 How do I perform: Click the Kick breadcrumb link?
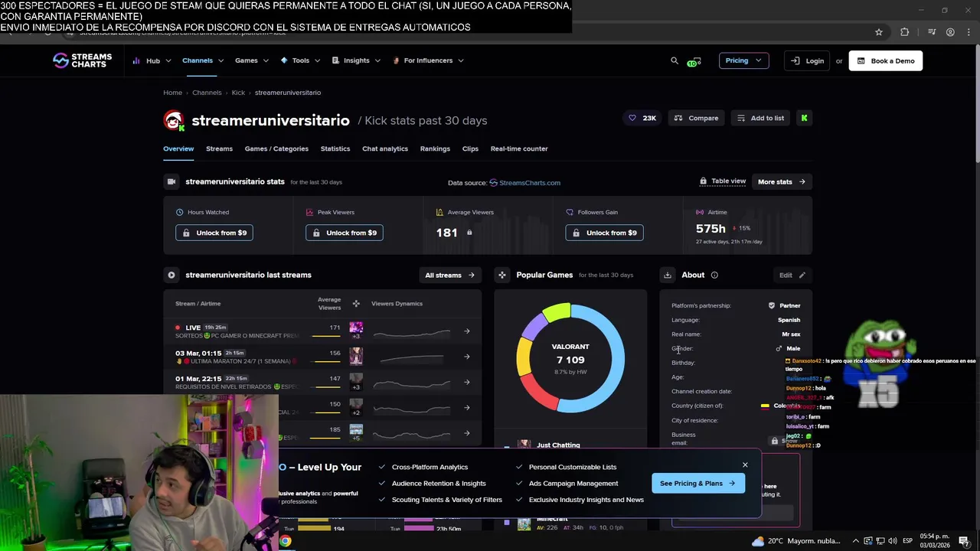(x=238, y=93)
